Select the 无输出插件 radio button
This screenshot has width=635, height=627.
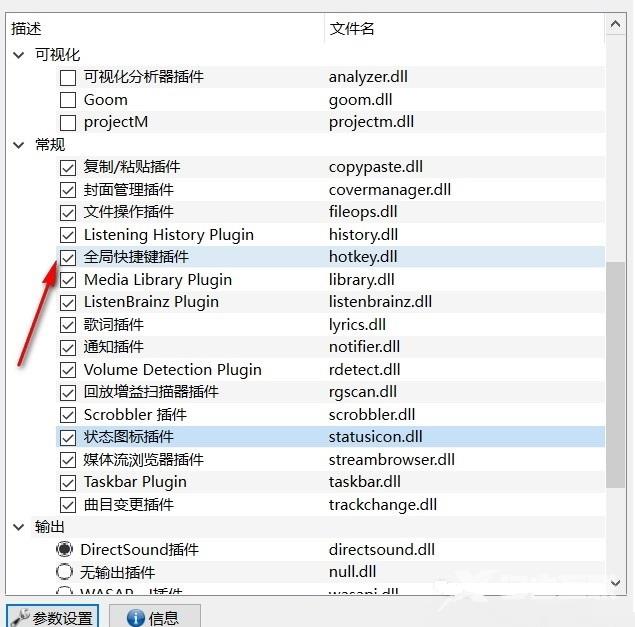64,572
